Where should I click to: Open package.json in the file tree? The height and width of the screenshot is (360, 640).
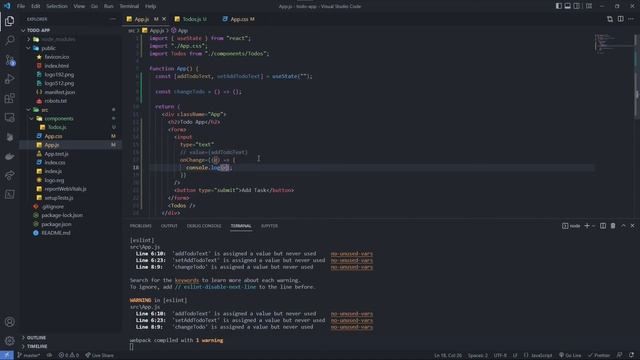click(56, 224)
